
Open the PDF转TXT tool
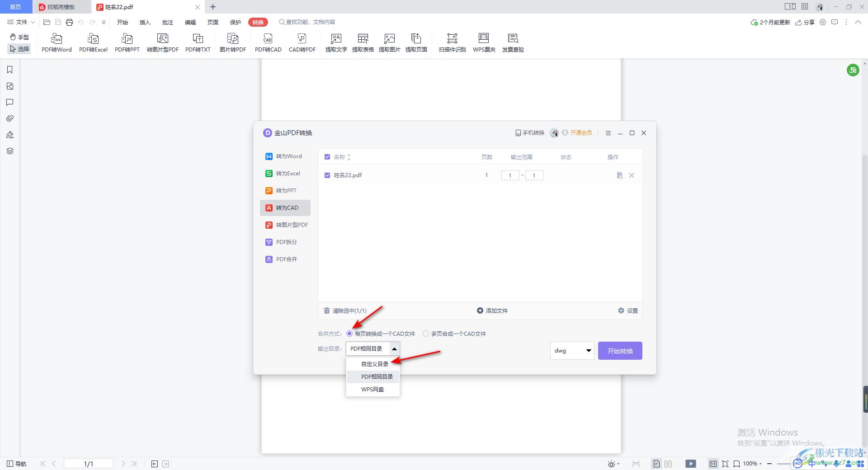tap(198, 43)
